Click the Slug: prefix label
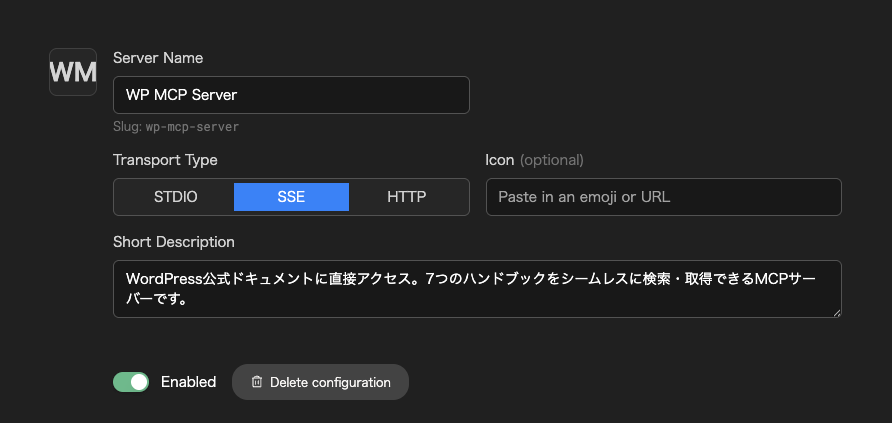The image size is (892, 423). point(127,127)
